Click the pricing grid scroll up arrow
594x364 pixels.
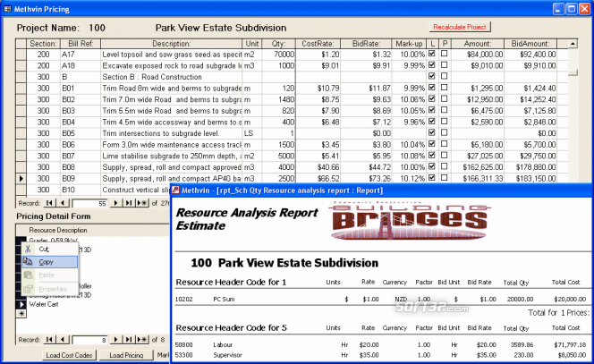(573, 44)
